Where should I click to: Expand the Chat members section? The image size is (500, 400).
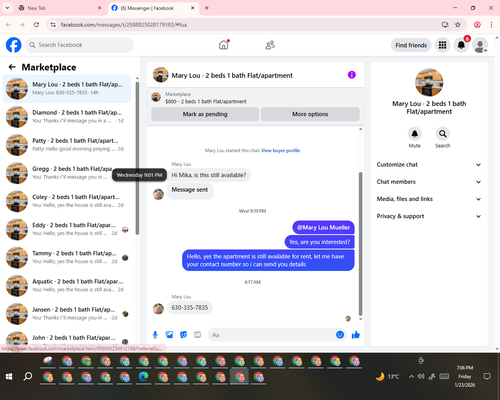(x=429, y=182)
